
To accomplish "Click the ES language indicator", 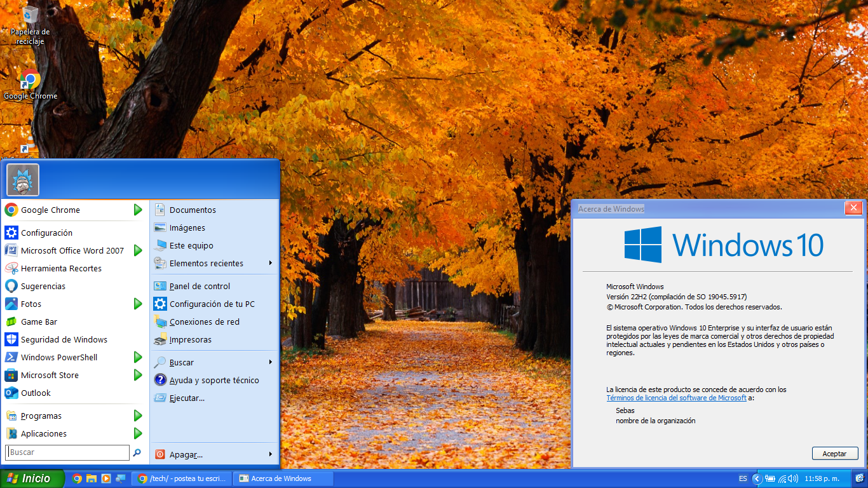I will [x=743, y=478].
